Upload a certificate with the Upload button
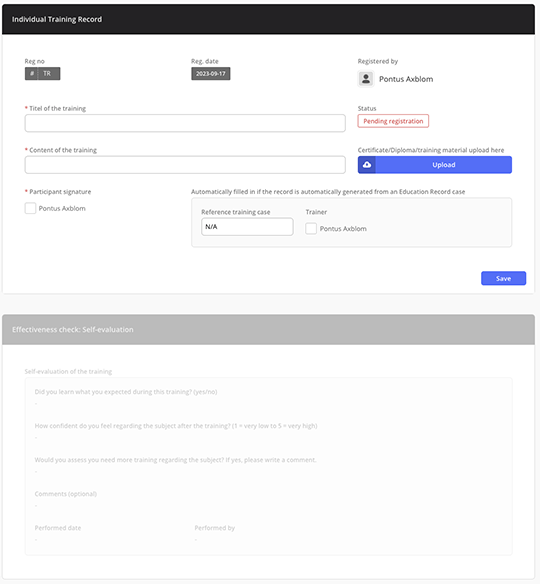 (435, 165)
